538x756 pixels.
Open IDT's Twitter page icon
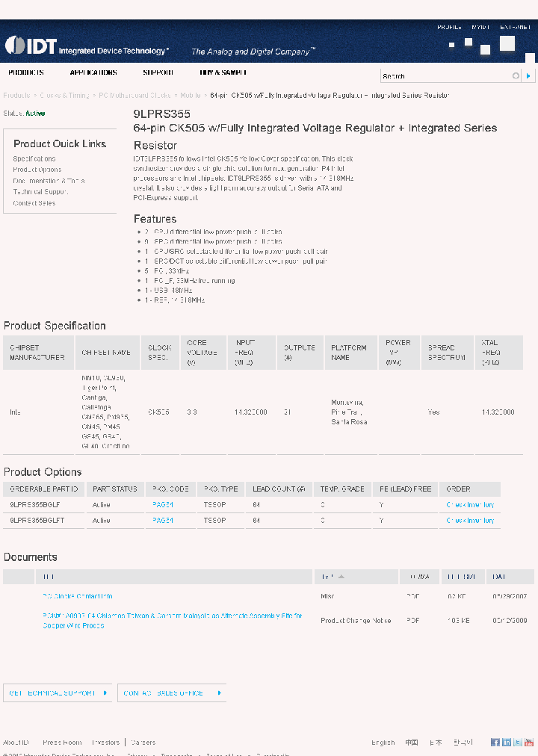(x=517, y=742)
